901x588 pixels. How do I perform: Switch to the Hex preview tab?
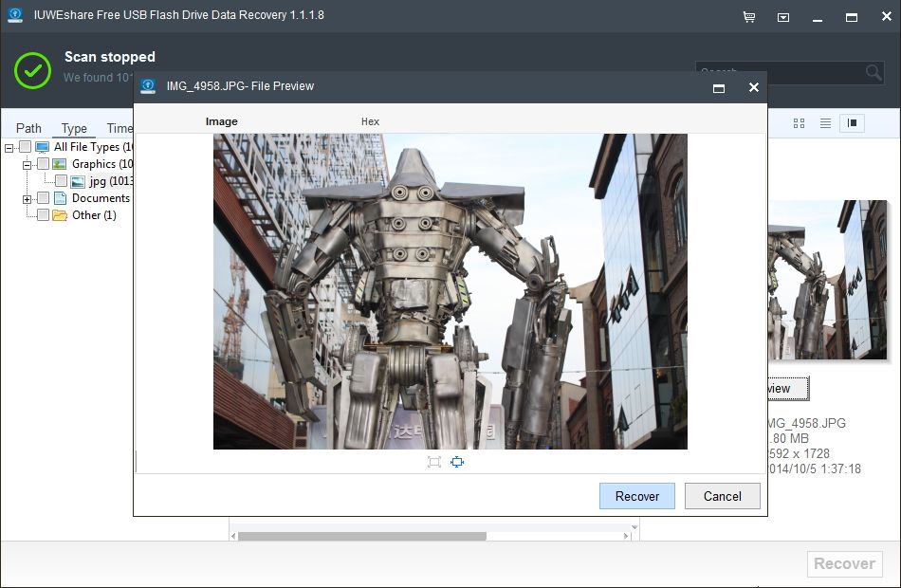point(370,120)
